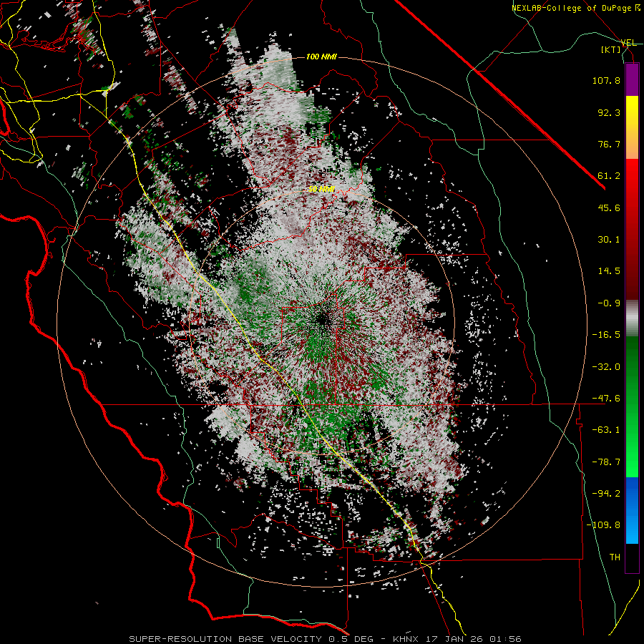The width and height of the screenshot is (644, 644).
Task: Click the 100 NMI range ring label
Action: tap(321, 57)
